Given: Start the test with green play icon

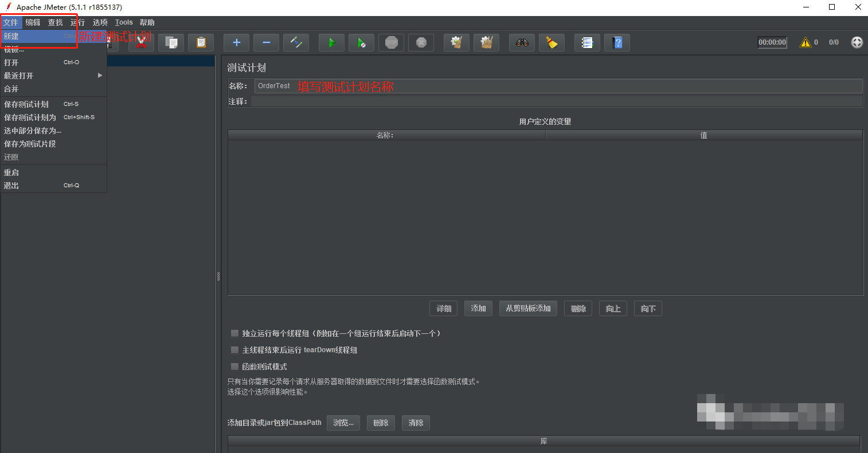Looking at the screenshot, I should 331,42.
